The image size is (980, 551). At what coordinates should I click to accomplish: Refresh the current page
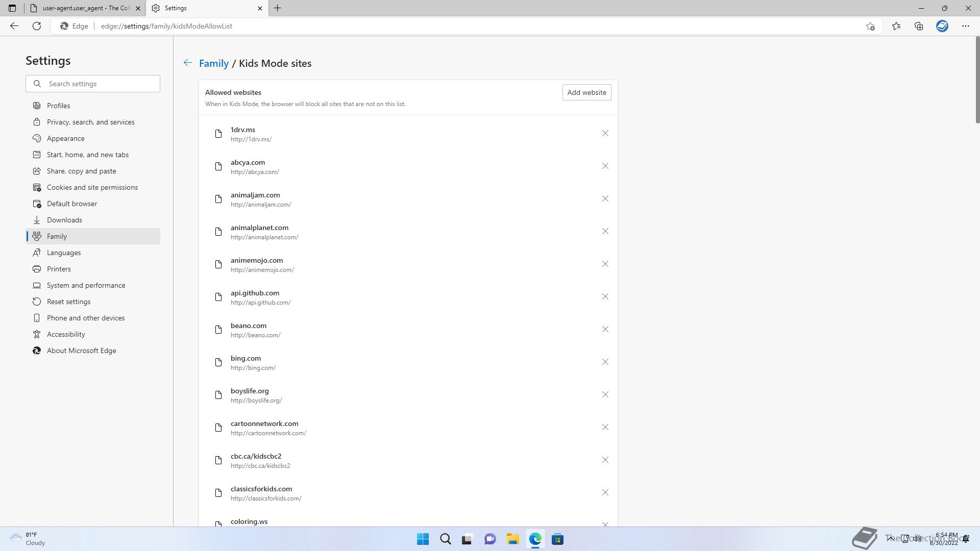click(x=37, y=26)
